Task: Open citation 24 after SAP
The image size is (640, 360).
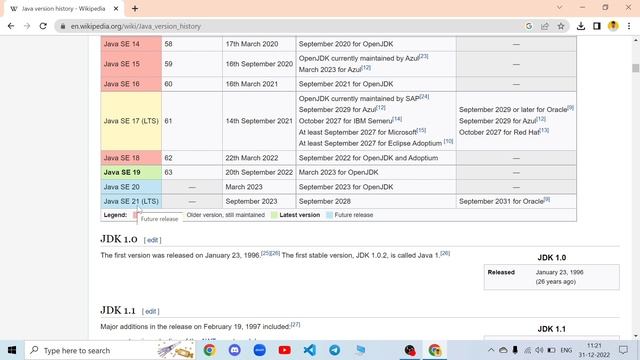Action: [424, 97]
